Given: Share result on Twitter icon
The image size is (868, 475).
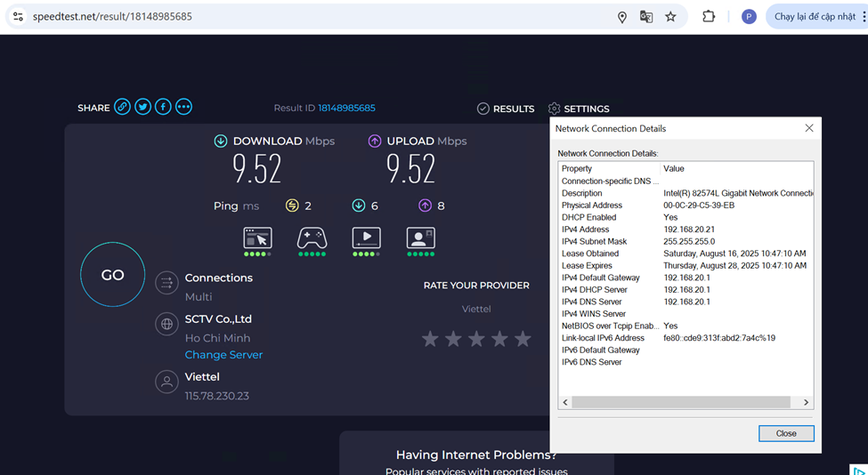Looking at the screenshot, I should click(x=142, y=107).
